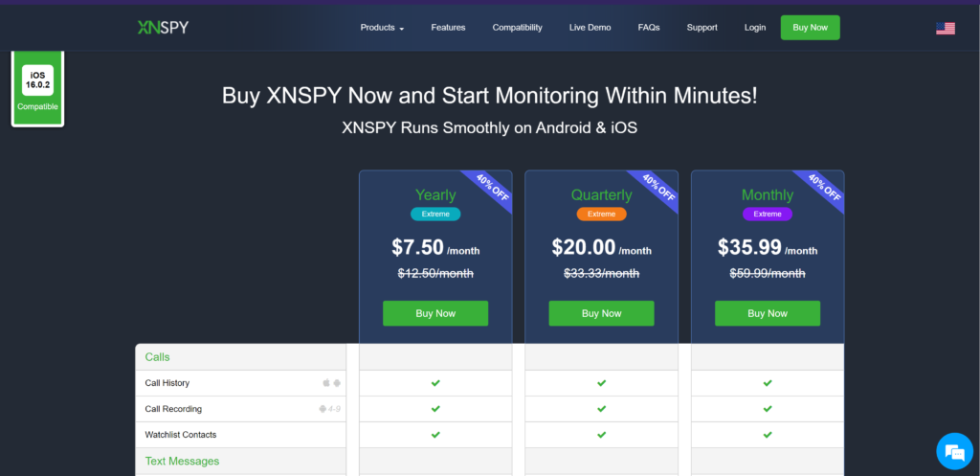
Task: Click the orange Extreme badge under Quarterly
Action: [601, 214]
